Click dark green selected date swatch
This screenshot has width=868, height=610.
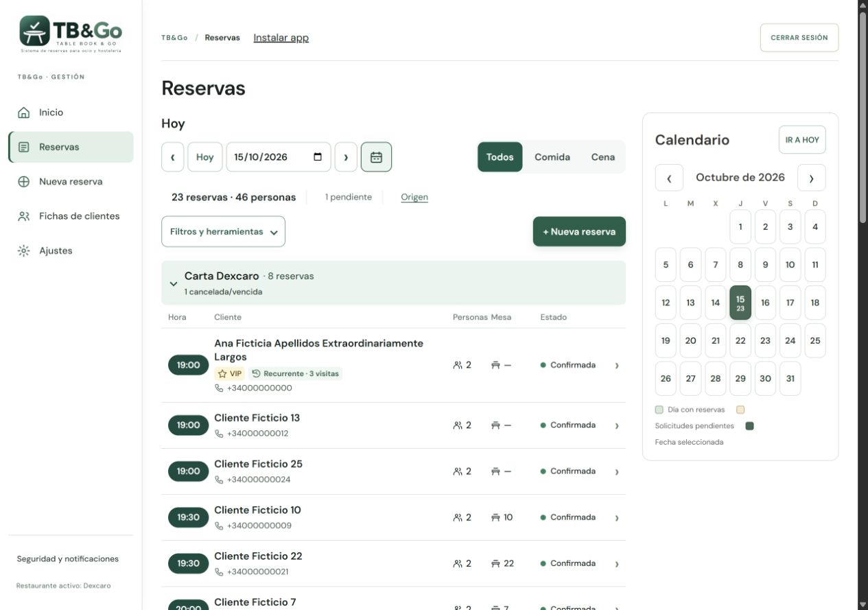[x=750, y=426]
